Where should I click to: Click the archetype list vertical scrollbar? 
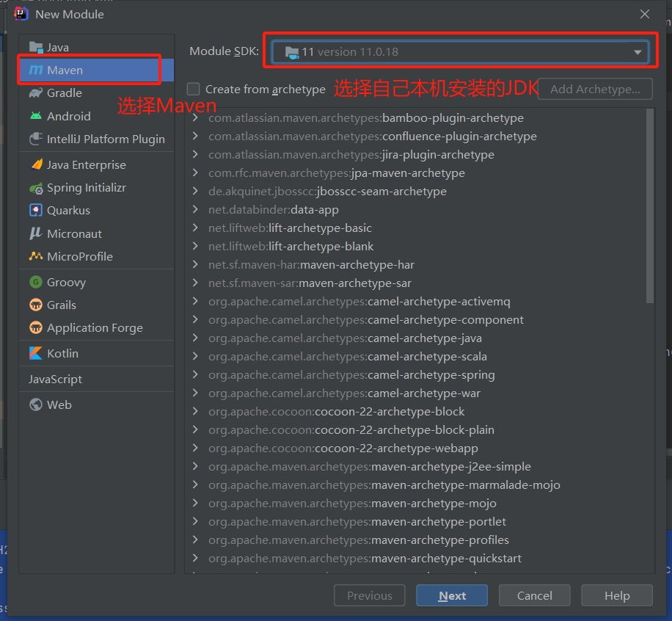point(650,206)
